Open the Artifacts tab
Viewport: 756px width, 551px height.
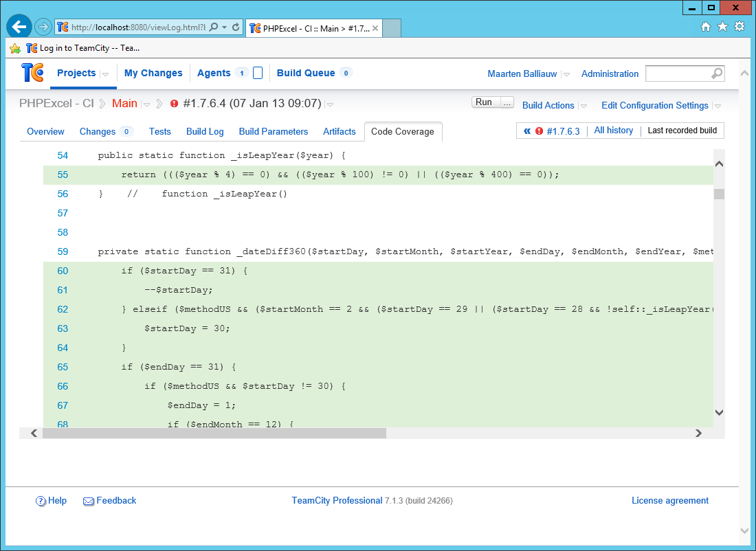(340, 131)
